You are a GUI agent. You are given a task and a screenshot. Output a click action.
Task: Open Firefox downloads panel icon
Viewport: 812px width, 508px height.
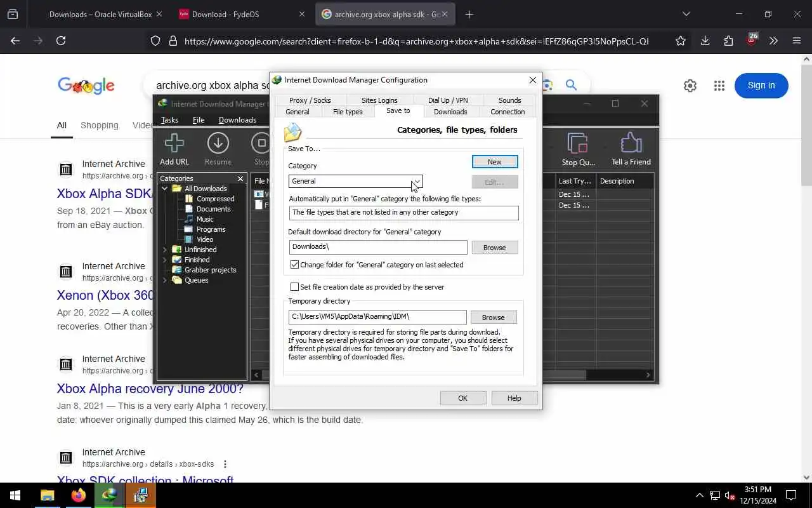click(705, 41)
